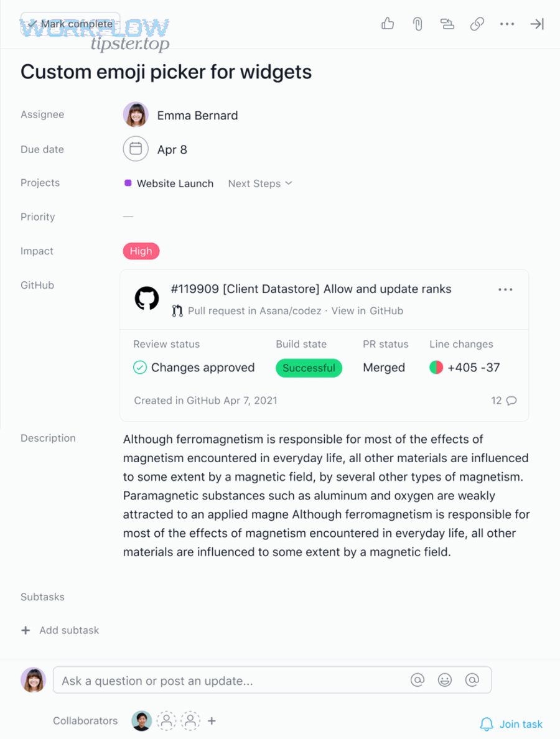
Task: Click the @ mention icon in comment bar
Action: pos(418,680)
